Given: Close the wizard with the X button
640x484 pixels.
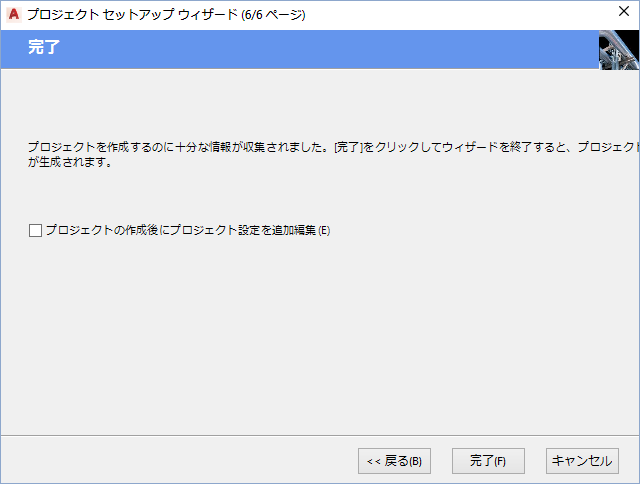Looking at the screenshot, I should [623, 14].
